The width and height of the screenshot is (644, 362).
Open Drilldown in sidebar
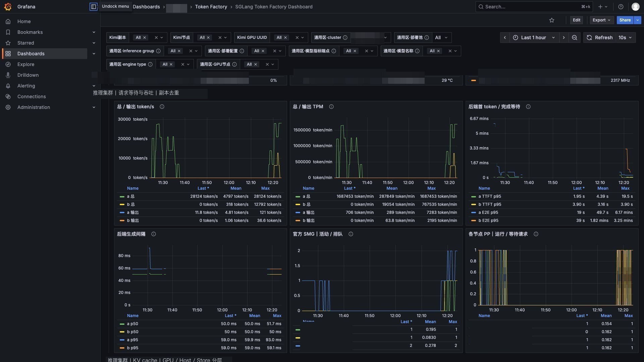tap(28, 75)
